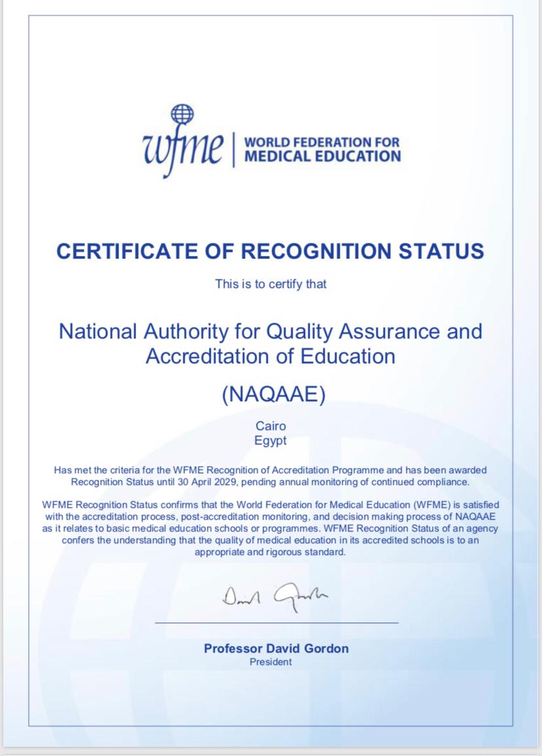Click the Certificate of Recognition Status heading
Viewport: 542px width, 756px height.
[x=270, y=251]
